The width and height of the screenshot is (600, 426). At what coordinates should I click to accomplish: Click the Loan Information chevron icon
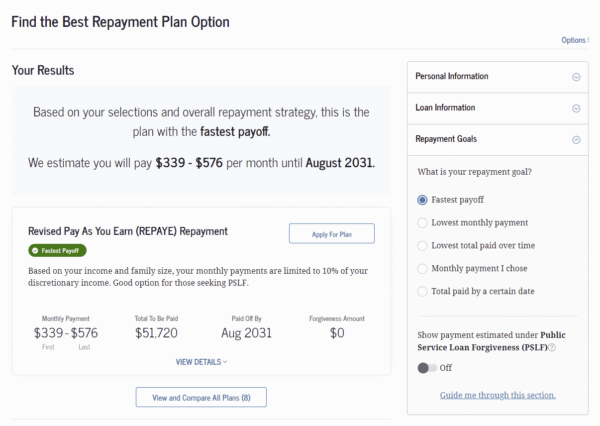576,108
